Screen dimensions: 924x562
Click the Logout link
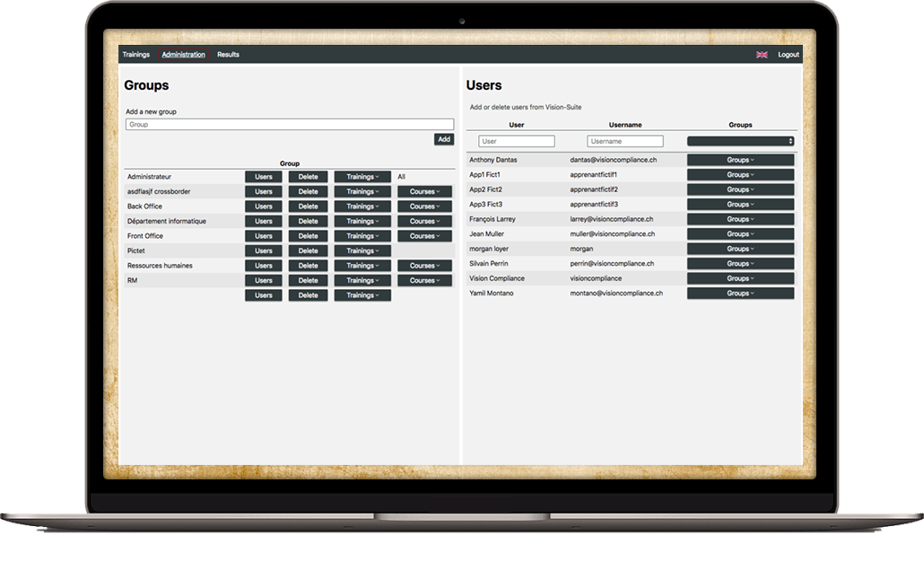pos(788,54)
